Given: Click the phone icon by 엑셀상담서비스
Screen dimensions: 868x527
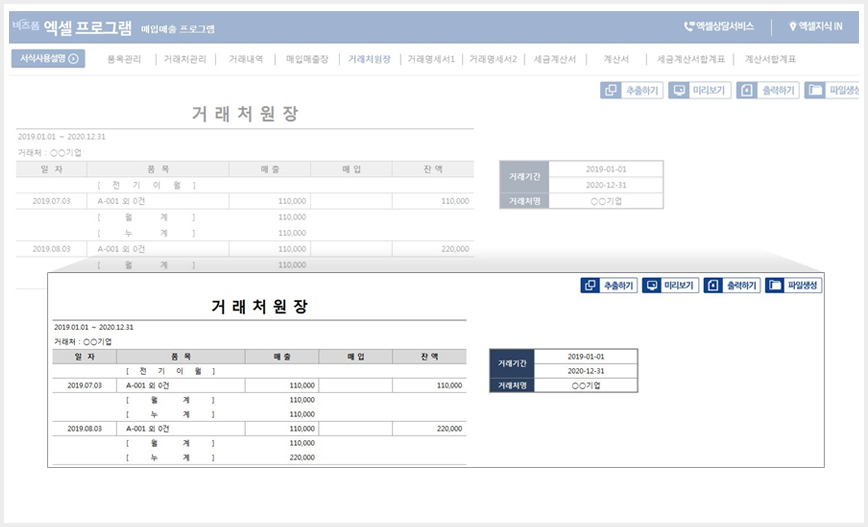Looking at the screenshot, I should 689,26.
